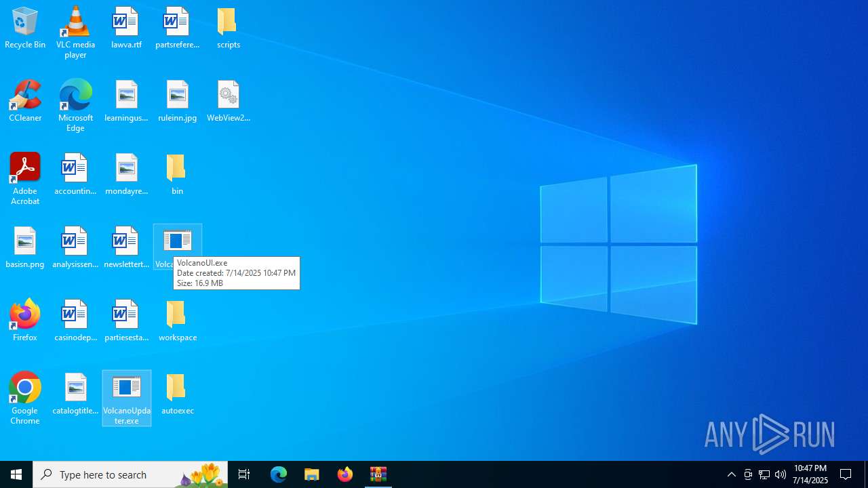Select the workspace folder
Screen dimensions: 868x488
click(x=177, y=321)
